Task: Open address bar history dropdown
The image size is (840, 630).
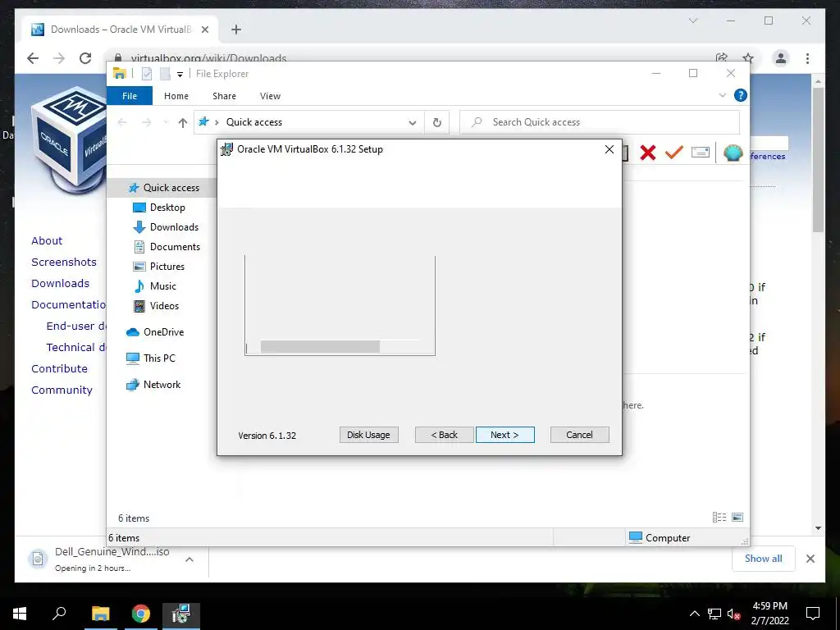Action: [413, 123]
